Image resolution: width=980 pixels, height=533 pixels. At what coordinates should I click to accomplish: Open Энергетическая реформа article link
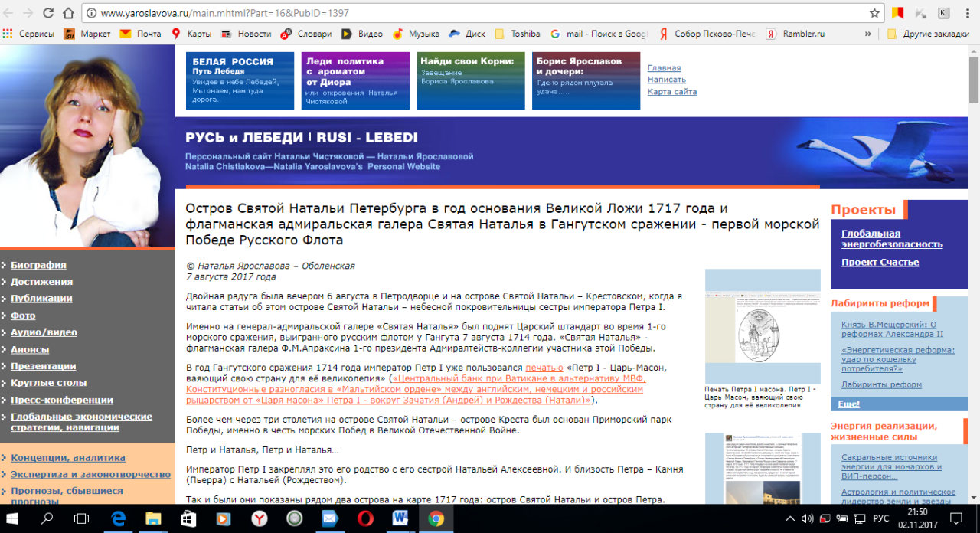(x=898, y=359)
